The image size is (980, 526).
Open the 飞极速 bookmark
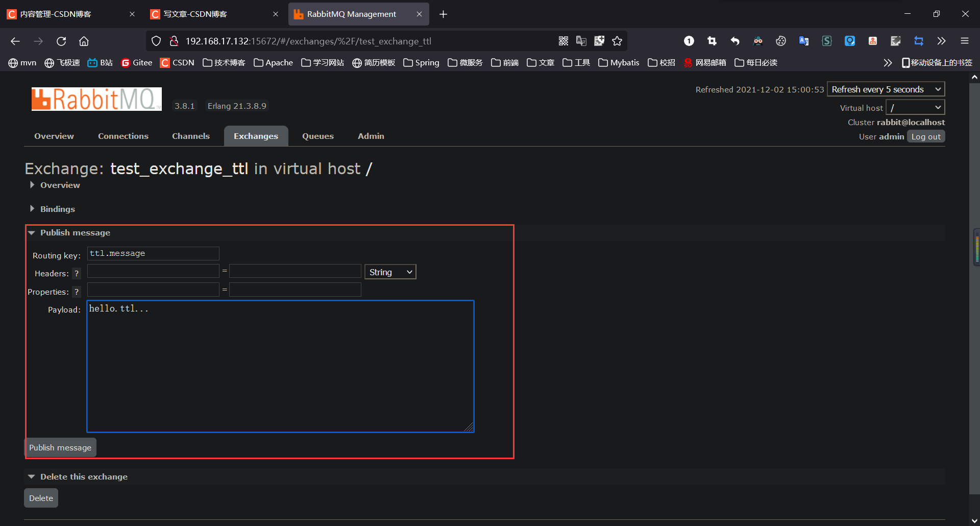62,63
